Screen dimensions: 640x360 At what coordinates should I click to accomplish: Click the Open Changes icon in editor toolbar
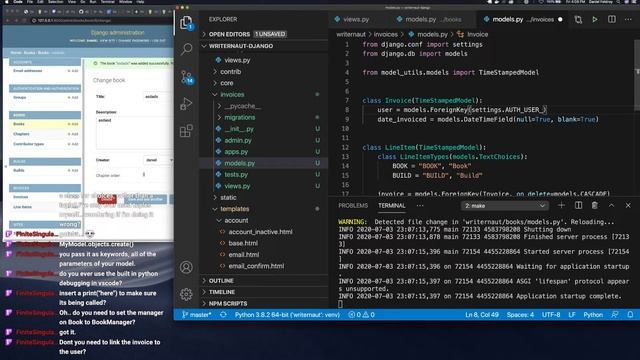click(578, 20)
